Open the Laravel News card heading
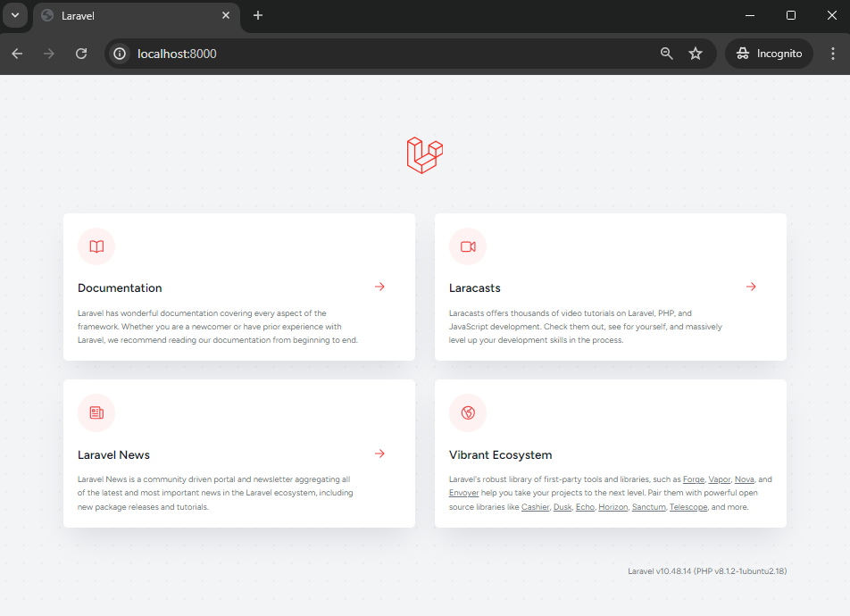 pos(114,455)
